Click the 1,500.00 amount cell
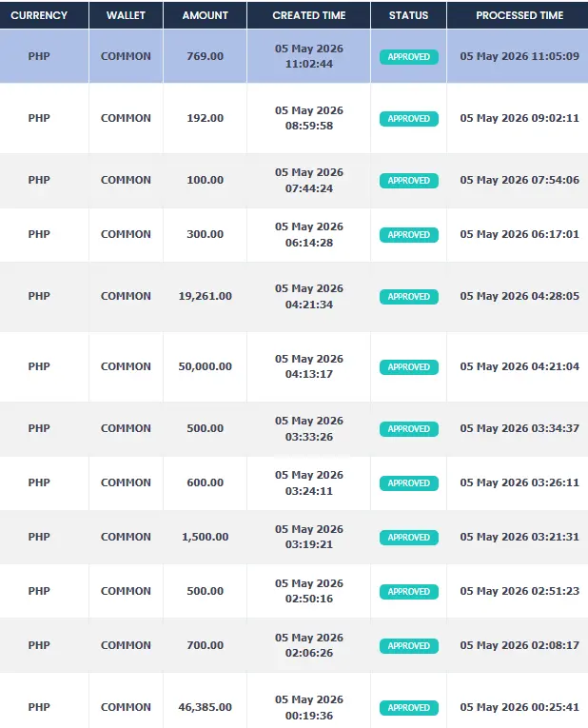The image size is (588, 728). point(206,537)
